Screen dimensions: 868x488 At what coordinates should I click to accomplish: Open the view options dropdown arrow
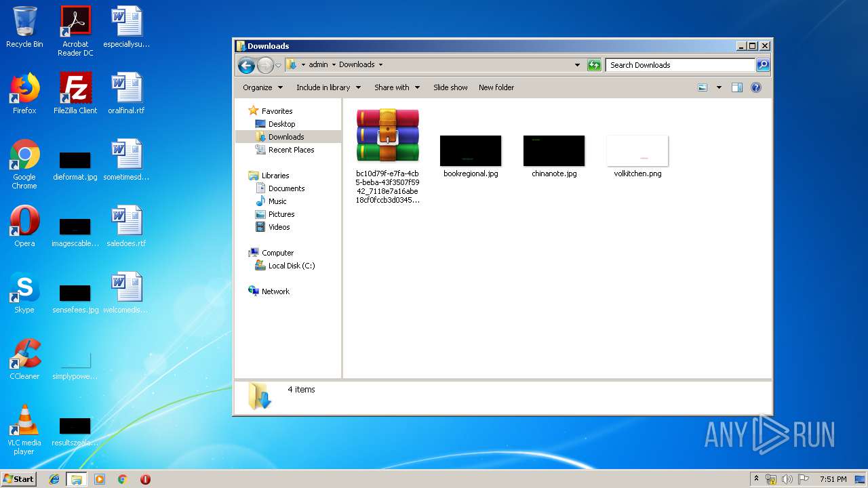point(719,87)
